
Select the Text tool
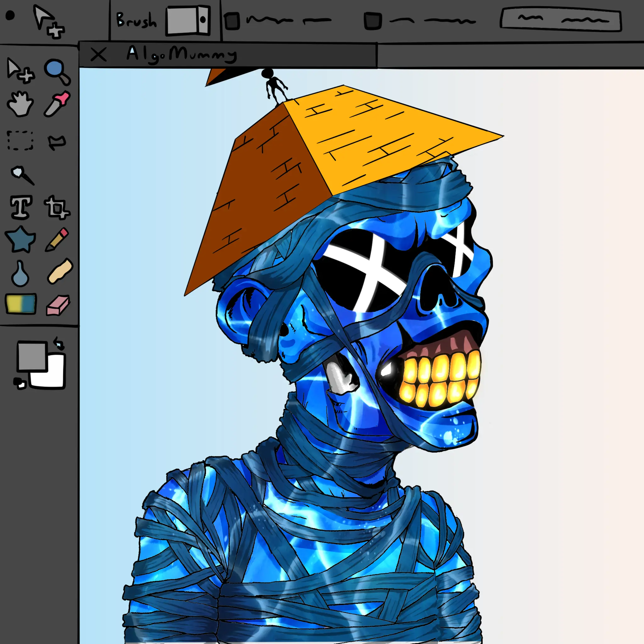[21, 207]
